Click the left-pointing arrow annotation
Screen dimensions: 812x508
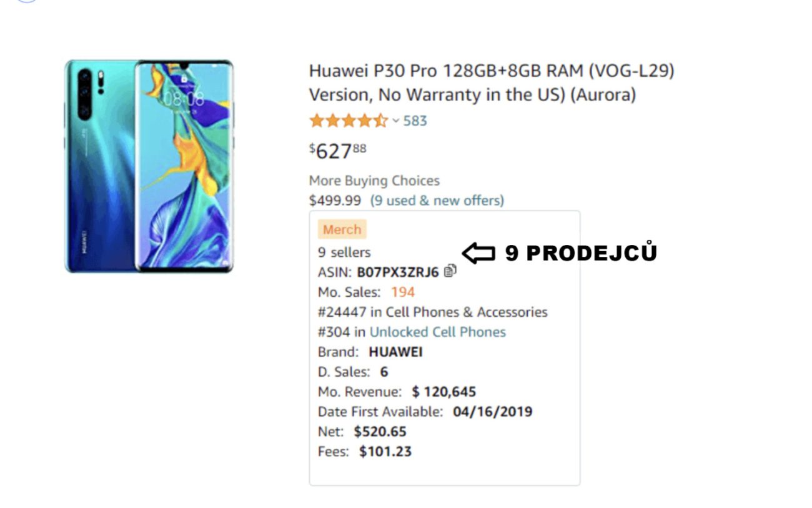pyautogui.click(x=478, y=253)
